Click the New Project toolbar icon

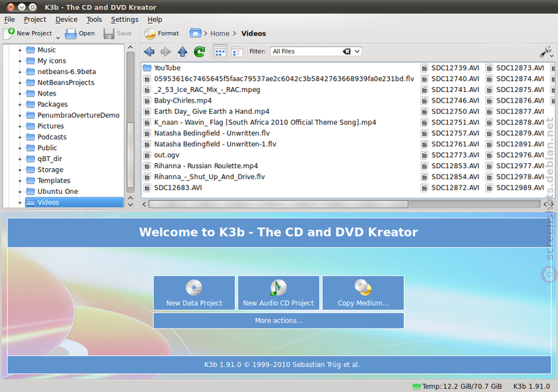9,33
